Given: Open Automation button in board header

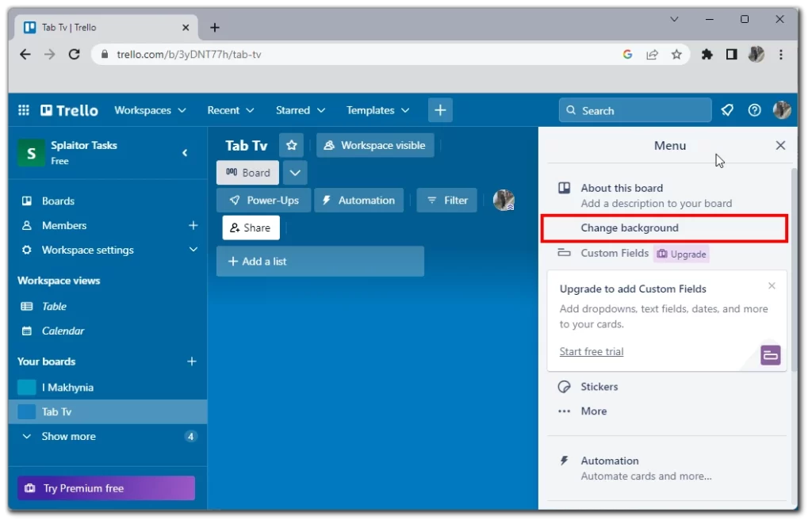Looking at the screenshot, I should [359, 201].
